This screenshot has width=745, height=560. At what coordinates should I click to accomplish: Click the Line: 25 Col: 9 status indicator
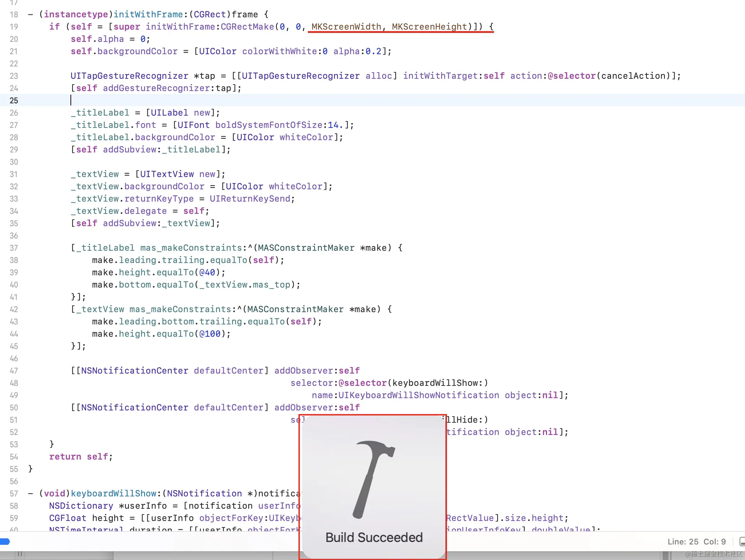tap(696, 541)
